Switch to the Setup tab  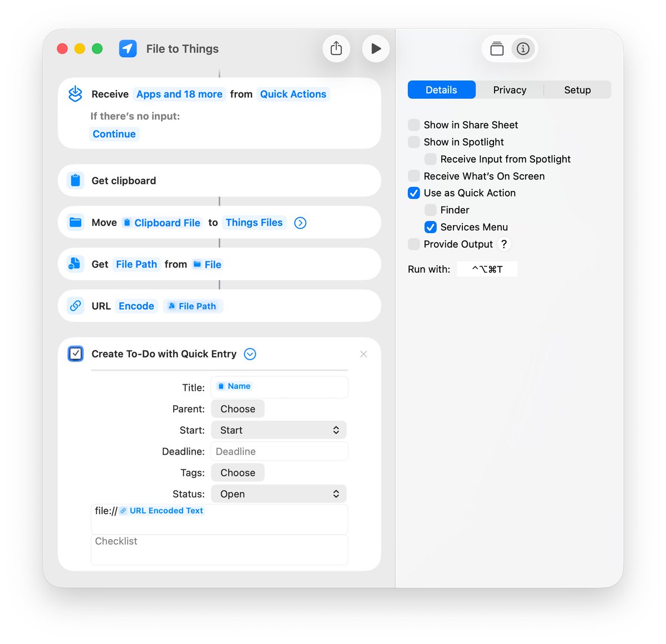click(577, 90)
